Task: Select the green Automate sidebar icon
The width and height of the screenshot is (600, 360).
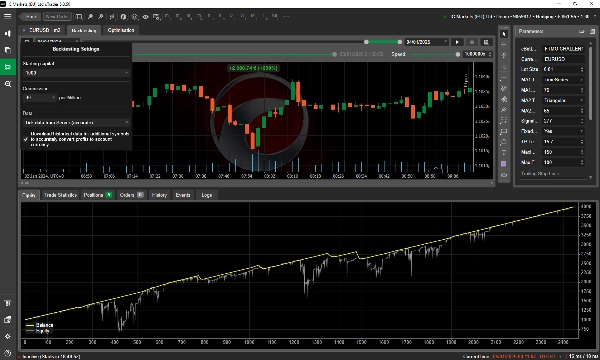Action: click(7, 67)
